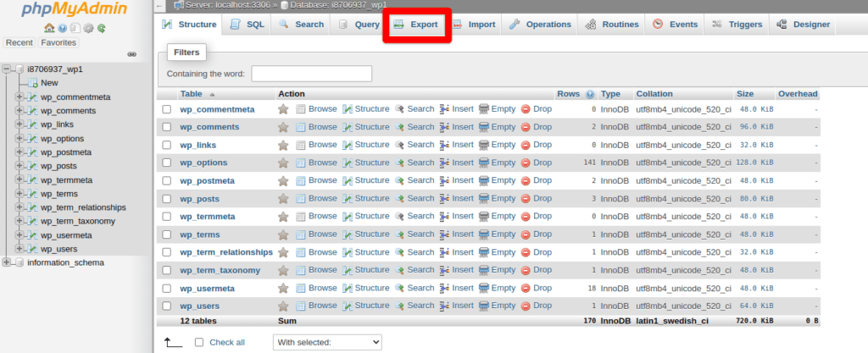
Task: Collapse the i8706937_wp1 database tree
Action: coord(8,69)
